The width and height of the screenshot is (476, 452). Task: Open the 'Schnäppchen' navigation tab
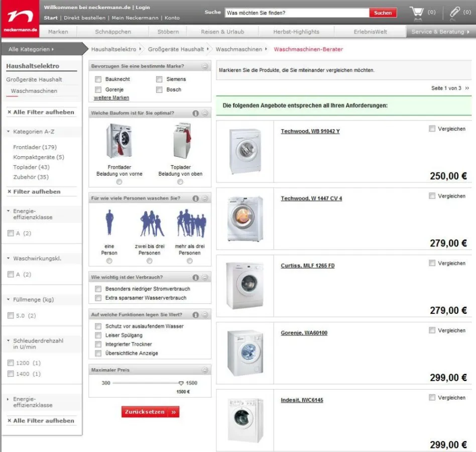click(x=113, y=32)
